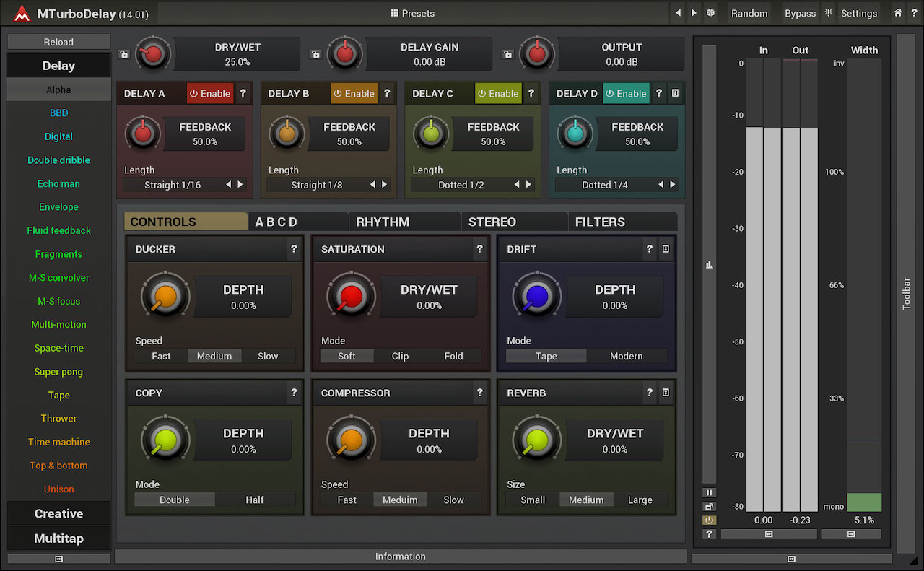The height and width of the screenshot is (571, 924).
Task: Click the collapse icon on Reverb panel
Action: click(666, 393)
